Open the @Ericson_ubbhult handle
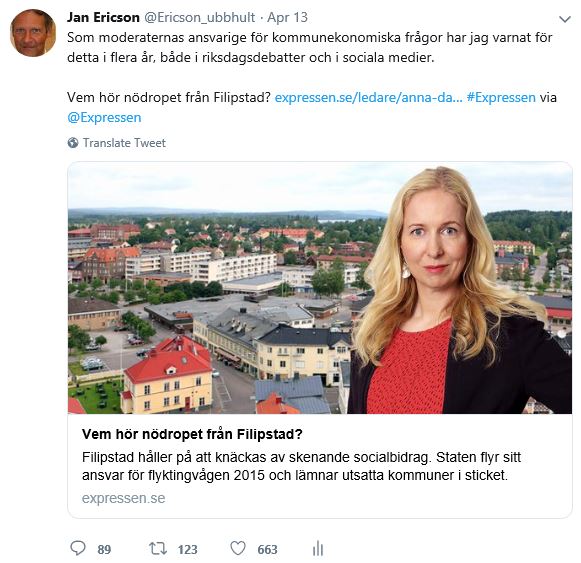This screenshot has height=563, width=581. [199, 17]
